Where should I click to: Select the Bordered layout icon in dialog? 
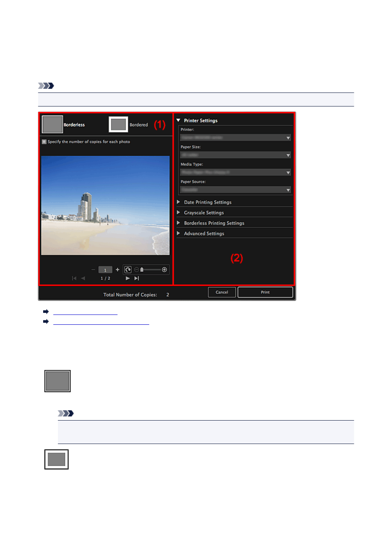coord(118,125)
